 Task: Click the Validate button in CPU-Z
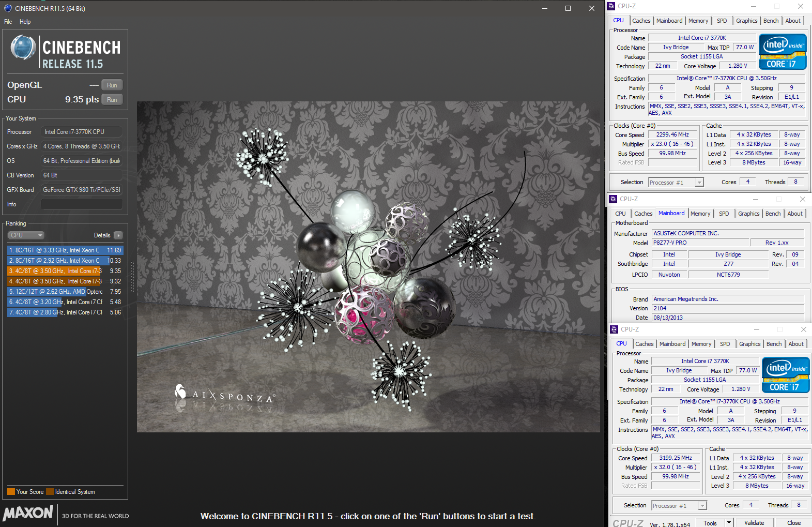754,523
